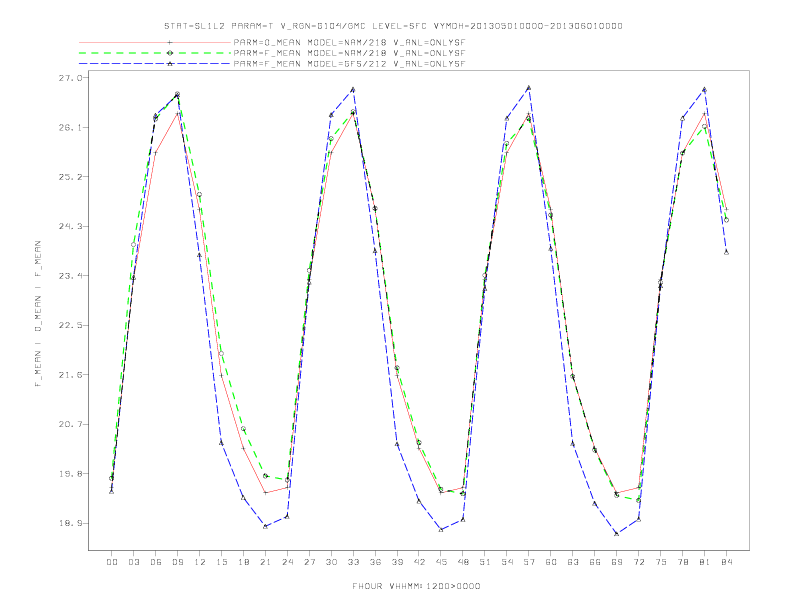Click the x-axis tick label 84
The width and height of the screenshot is (792, 612).
tap(727, 562)
